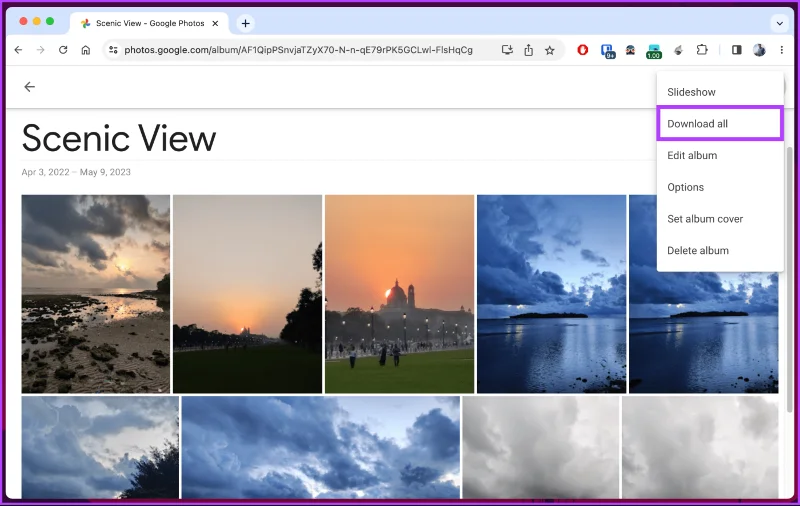Close the Scenic View tab

(x=215, y=23)
